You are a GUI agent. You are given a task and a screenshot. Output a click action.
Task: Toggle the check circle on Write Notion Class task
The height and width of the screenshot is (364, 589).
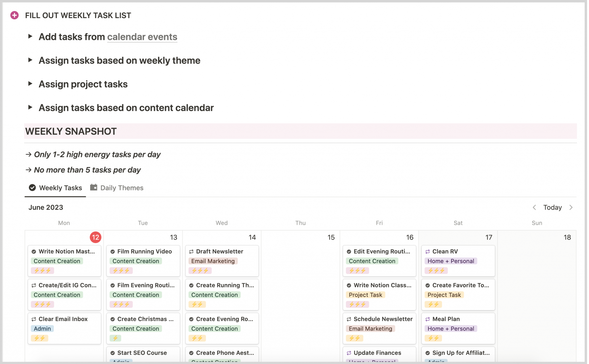click(349, 285)
